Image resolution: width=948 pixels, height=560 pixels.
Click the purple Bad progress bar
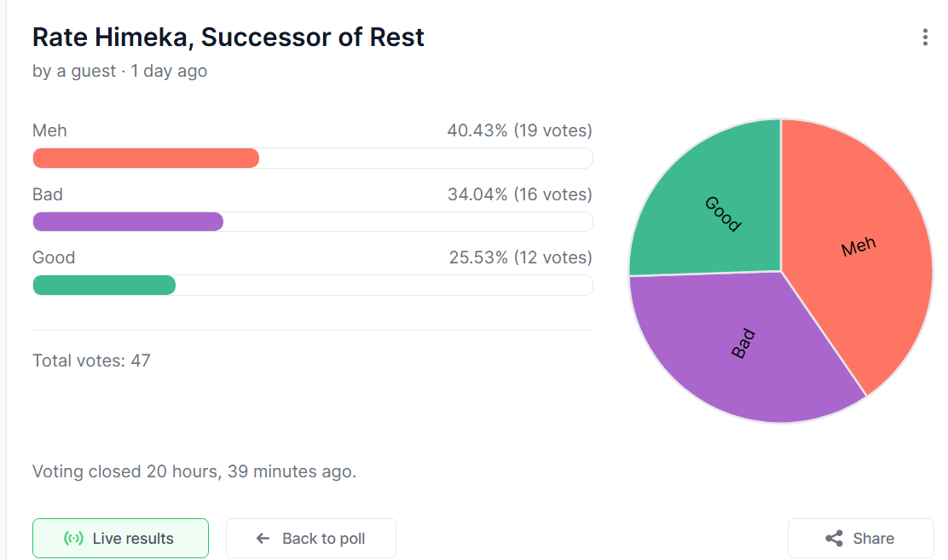pyautogui.click(x=128, y=222)
